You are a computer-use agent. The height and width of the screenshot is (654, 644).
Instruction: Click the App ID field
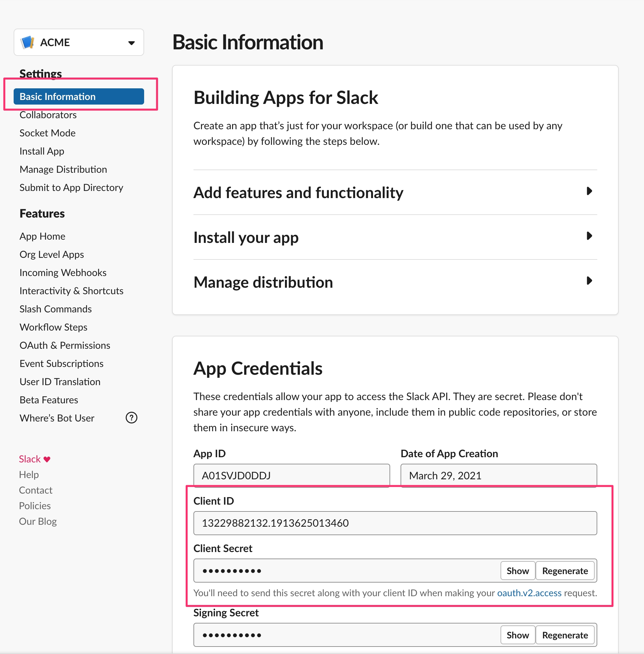291,475
